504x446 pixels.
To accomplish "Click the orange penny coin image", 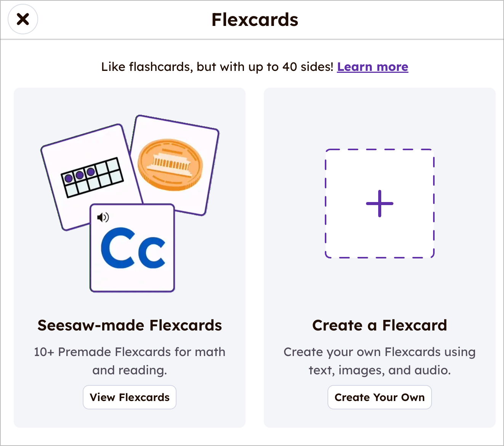I will click(170, 164).
